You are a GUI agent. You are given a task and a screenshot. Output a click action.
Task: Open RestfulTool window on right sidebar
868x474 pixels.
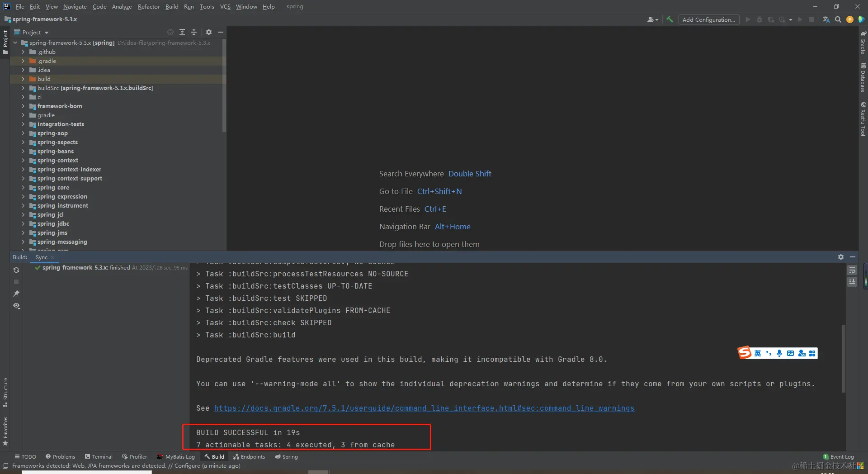click(x=863, y=119)
